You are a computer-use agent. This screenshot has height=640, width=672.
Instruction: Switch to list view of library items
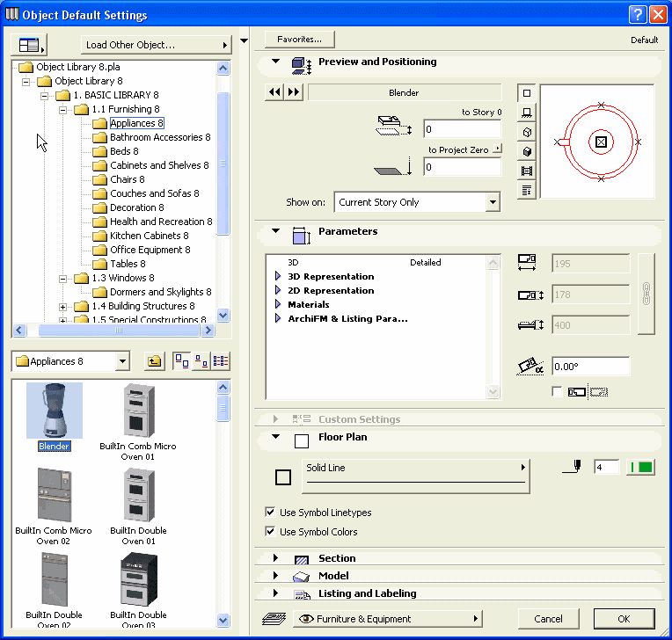221,361
